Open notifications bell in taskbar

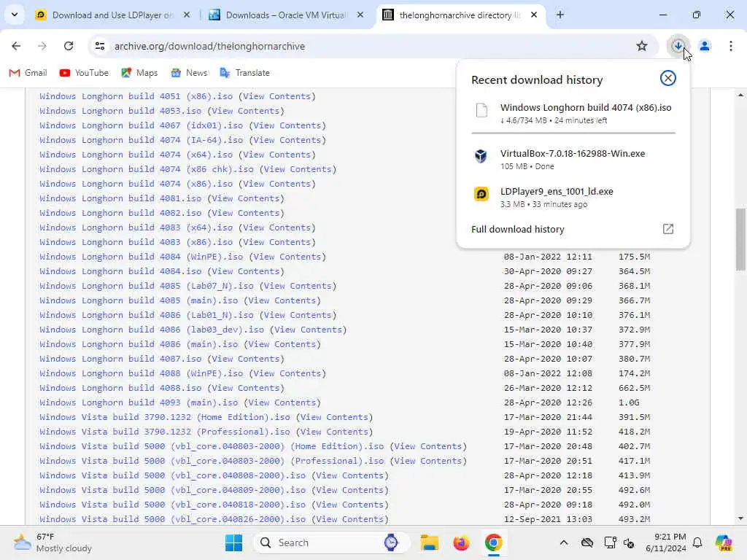[x=697, y=542]
